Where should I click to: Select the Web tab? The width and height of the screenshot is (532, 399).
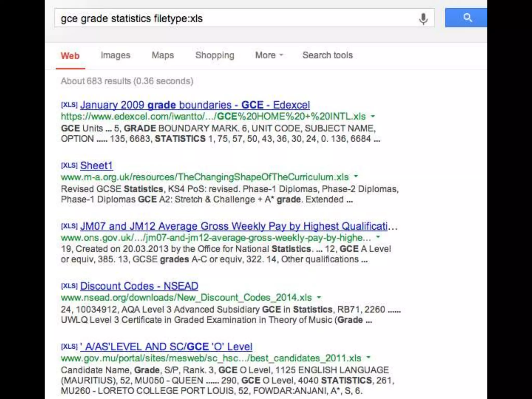tap(70, 56)
